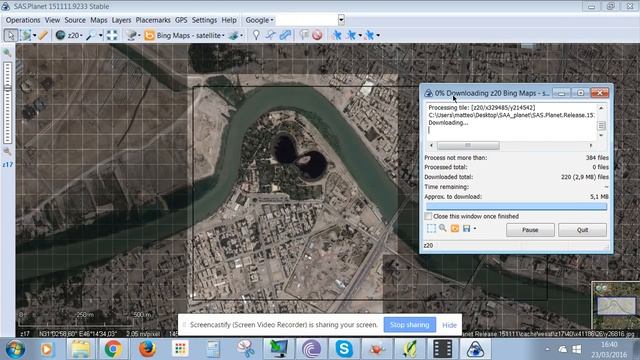Click the zoom in magnifier on left sidebar

tap(7, 53)
